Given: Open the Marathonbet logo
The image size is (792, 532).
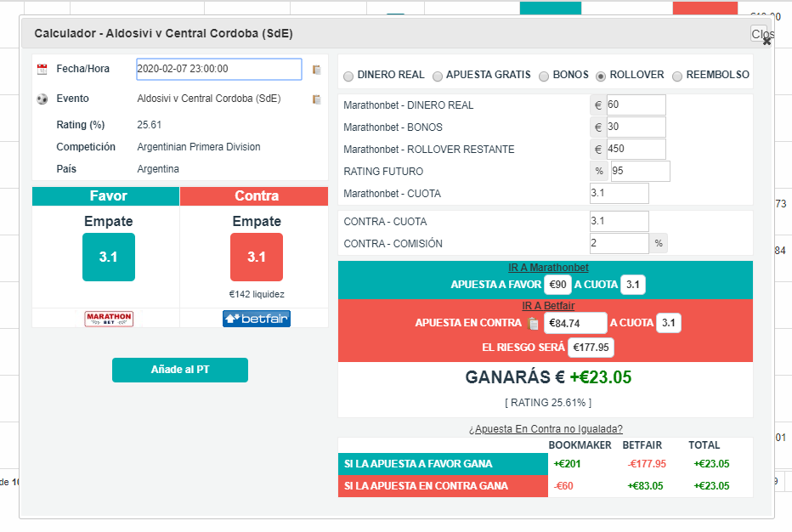Looking at the screenshot, I should [109, 319].
